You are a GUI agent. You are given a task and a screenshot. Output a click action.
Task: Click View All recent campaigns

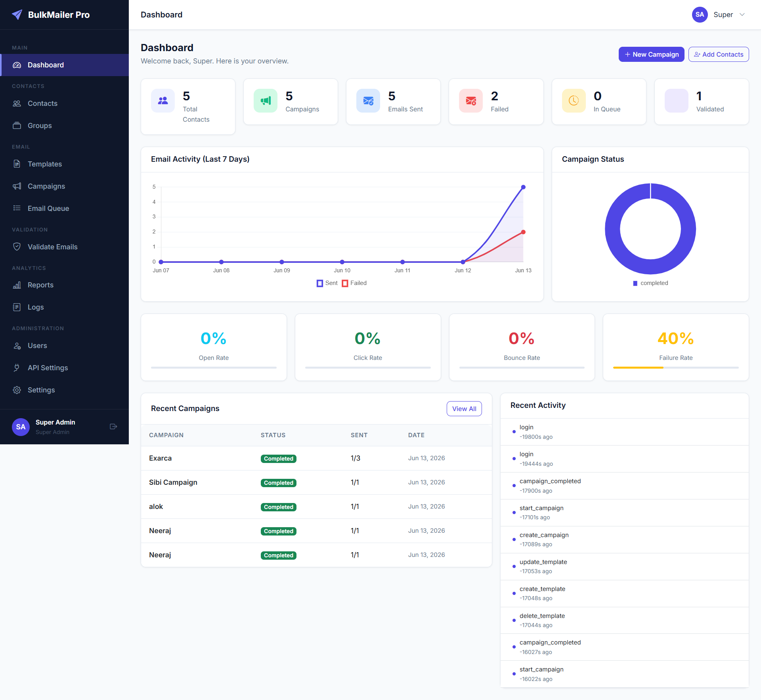point(464,409)
